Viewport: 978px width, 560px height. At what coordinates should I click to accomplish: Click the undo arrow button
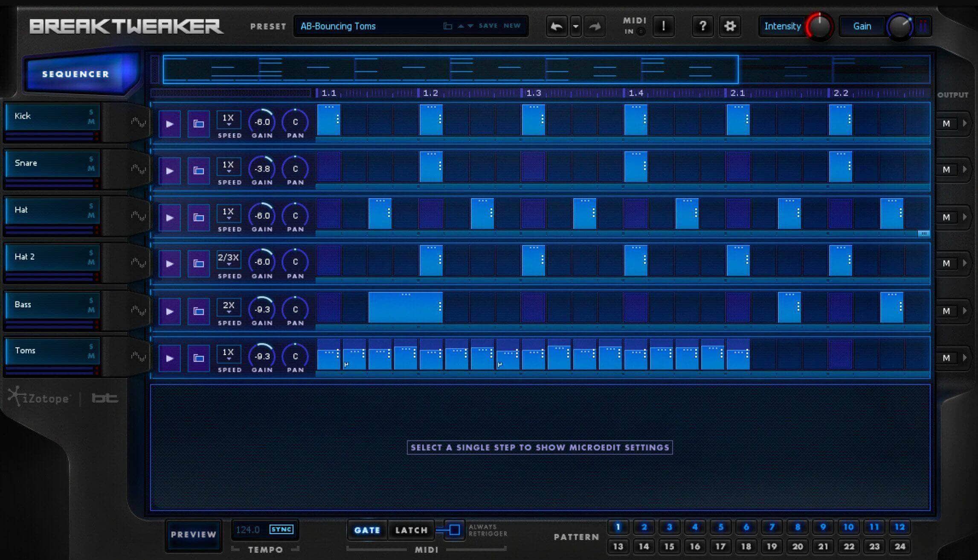pos(557,26)
